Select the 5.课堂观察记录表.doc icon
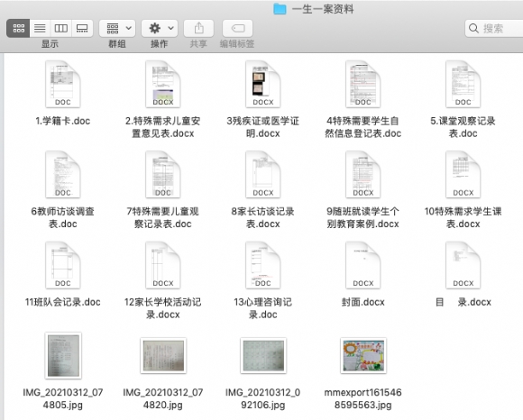Screen dimensions: 523x420 (463, 84)
